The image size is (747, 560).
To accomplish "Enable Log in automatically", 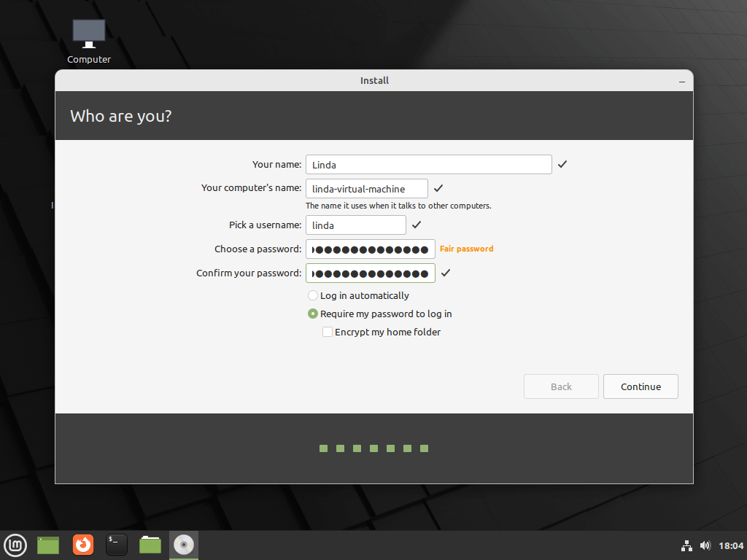I will pyautogui.click(x=312, y=295).
